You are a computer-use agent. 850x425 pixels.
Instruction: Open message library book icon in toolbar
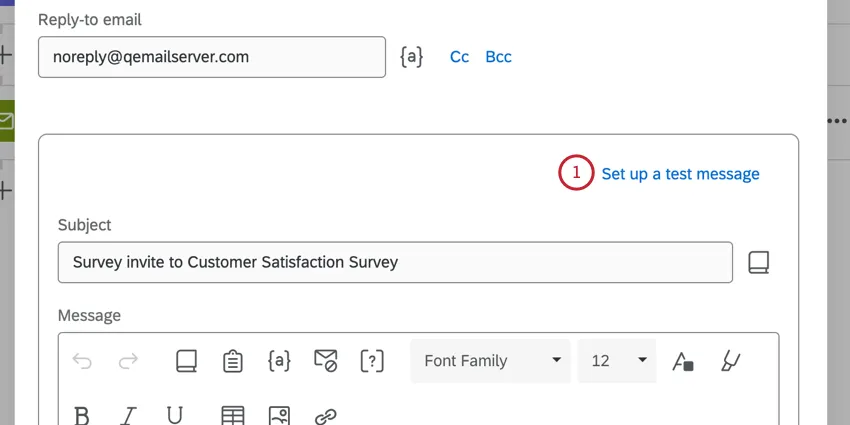click(186, 361)
